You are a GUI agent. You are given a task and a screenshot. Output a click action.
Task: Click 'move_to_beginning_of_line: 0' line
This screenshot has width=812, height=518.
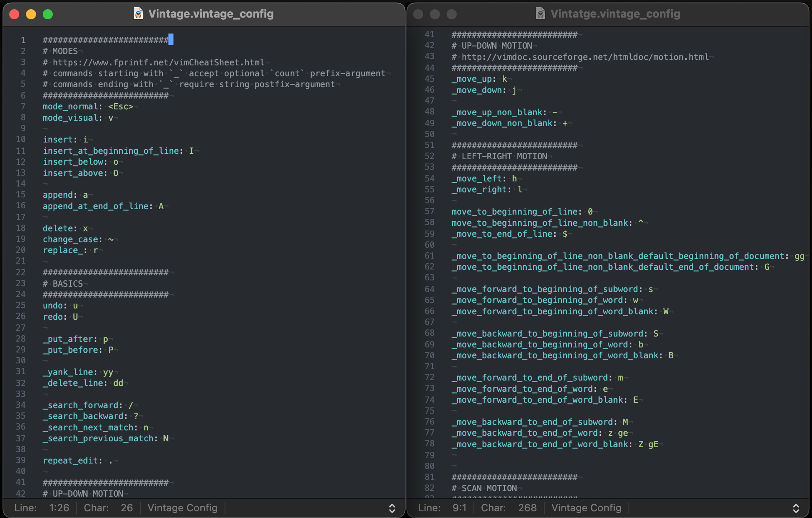pyautogui.click(x=522, y=212)
